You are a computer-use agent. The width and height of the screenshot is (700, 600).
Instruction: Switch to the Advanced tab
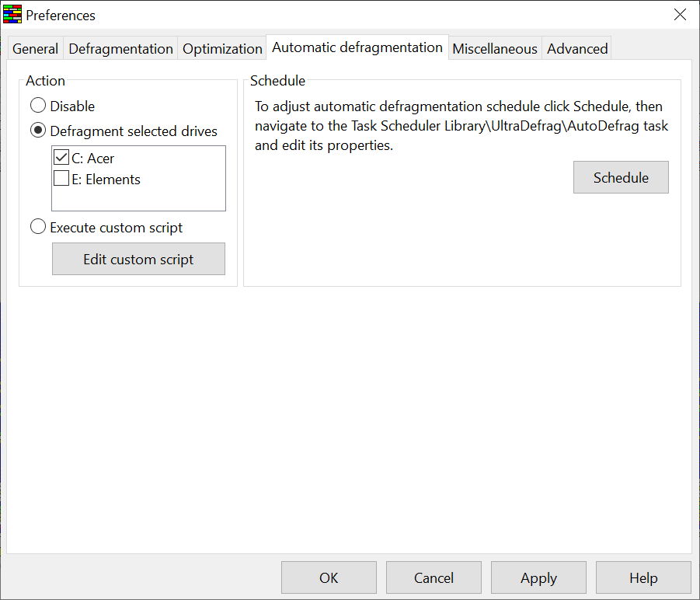(x=576, y=49)
